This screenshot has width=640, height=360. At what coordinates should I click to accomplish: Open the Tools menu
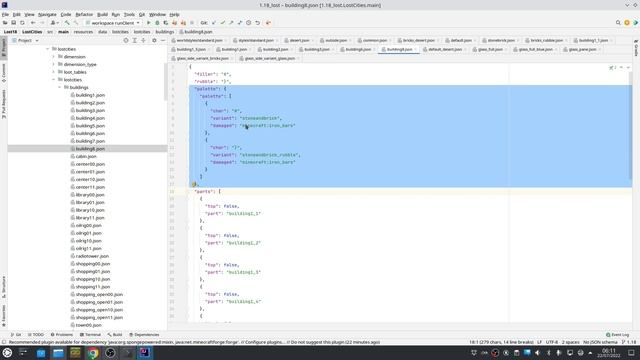pos(129,14)
